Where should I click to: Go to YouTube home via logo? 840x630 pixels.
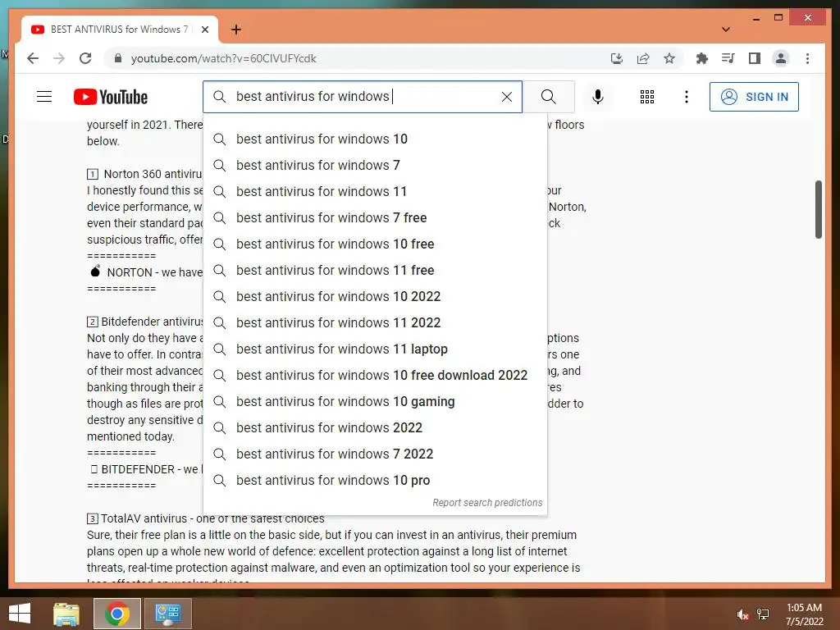tap(111, 97)
